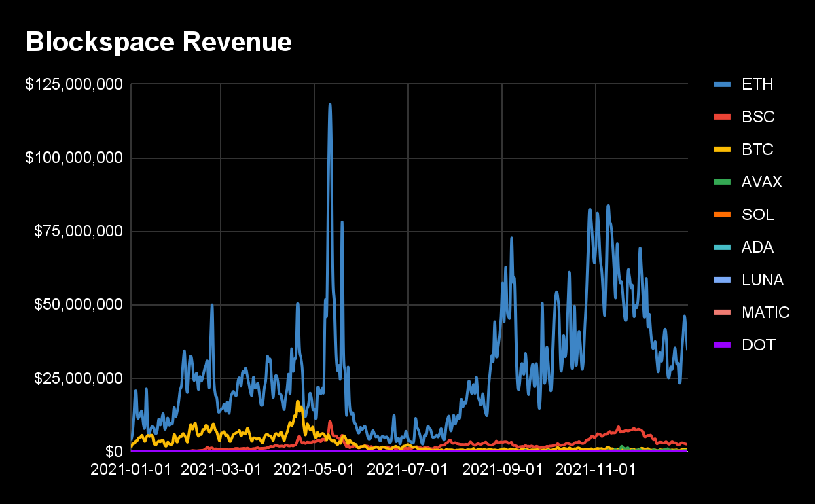815x504 pixels.
Task: Click the $125,000,000 y-axis label
Action: tap(74, 84)
